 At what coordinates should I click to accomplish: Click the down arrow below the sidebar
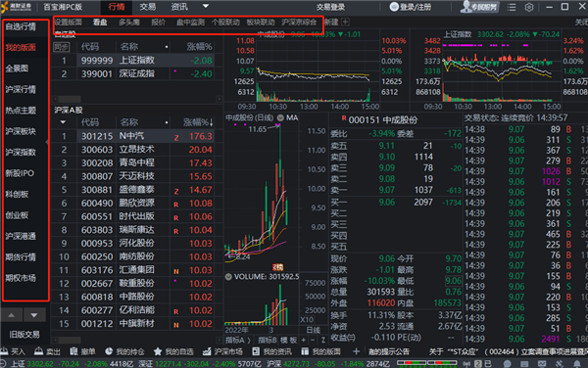pos(34,315)
